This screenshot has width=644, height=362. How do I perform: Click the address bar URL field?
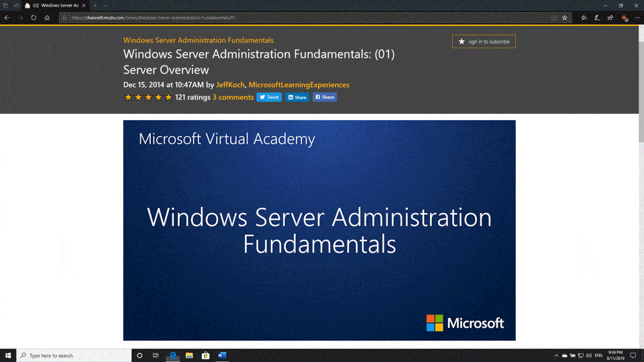302,18
